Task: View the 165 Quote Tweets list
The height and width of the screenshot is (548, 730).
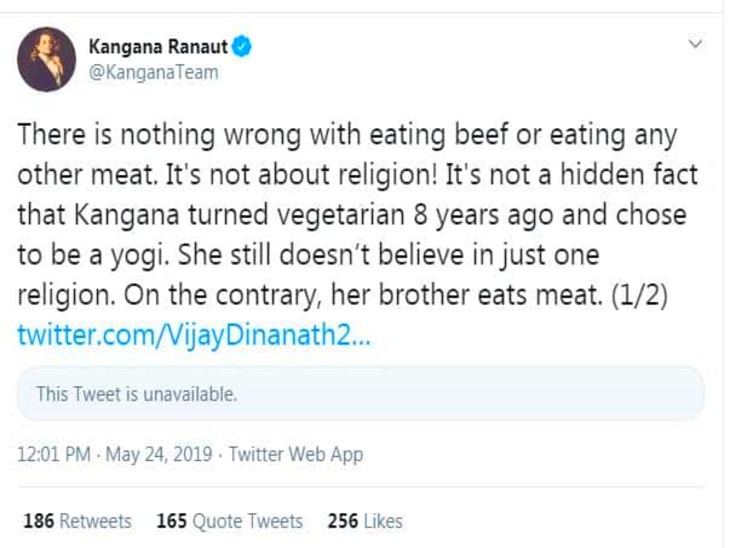Action: point(229,521)
